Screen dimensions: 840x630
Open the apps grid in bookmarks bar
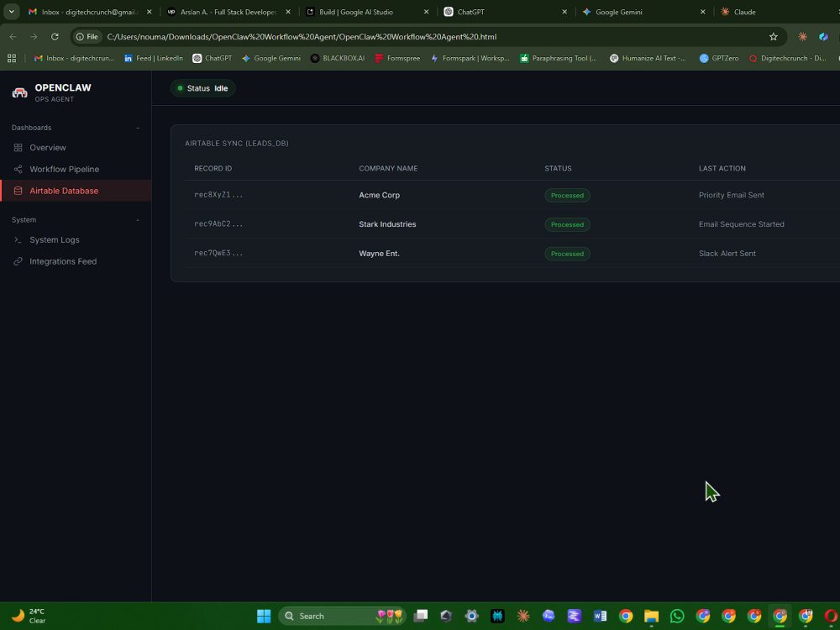coord(11,58)
